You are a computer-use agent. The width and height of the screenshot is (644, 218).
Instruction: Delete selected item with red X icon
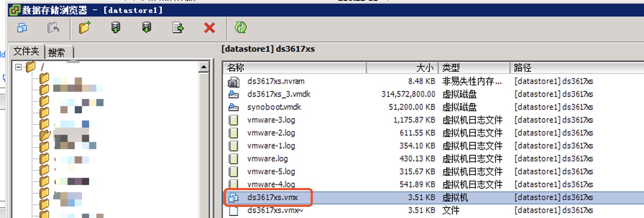tap(209, 28)
